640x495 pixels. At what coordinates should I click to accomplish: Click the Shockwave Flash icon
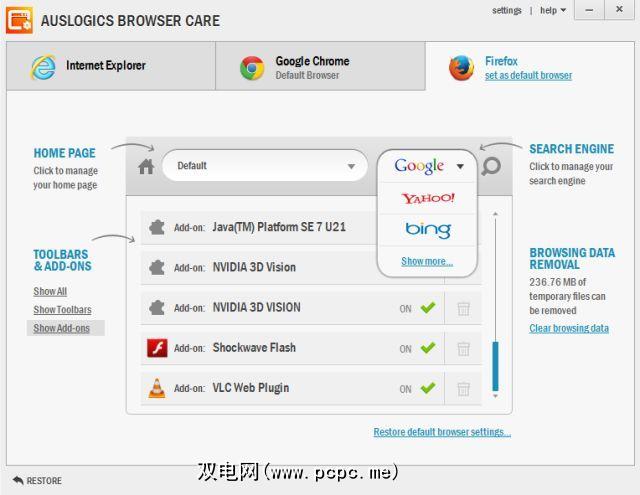click(157, 348)
